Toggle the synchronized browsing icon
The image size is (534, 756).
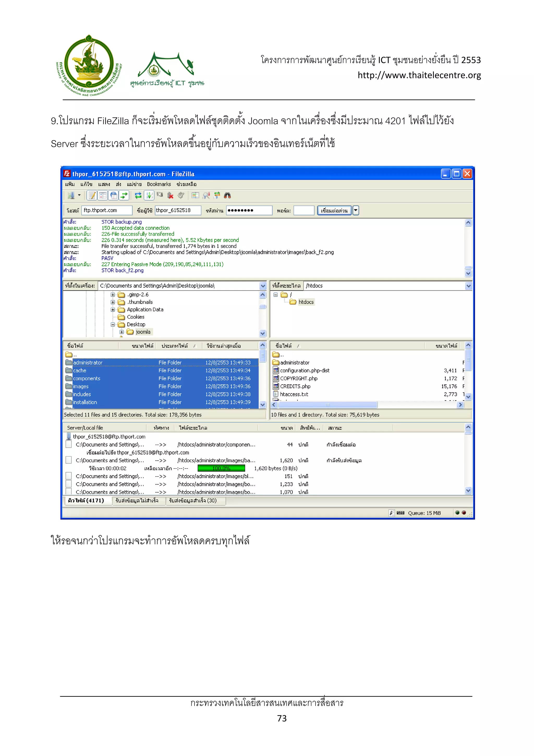[x=217, y=195]
